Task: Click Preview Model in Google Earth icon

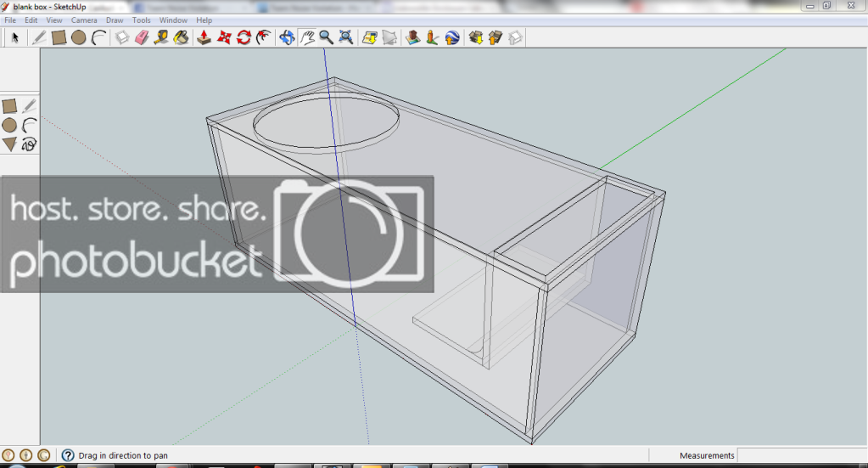Action: tap(452, 37)
